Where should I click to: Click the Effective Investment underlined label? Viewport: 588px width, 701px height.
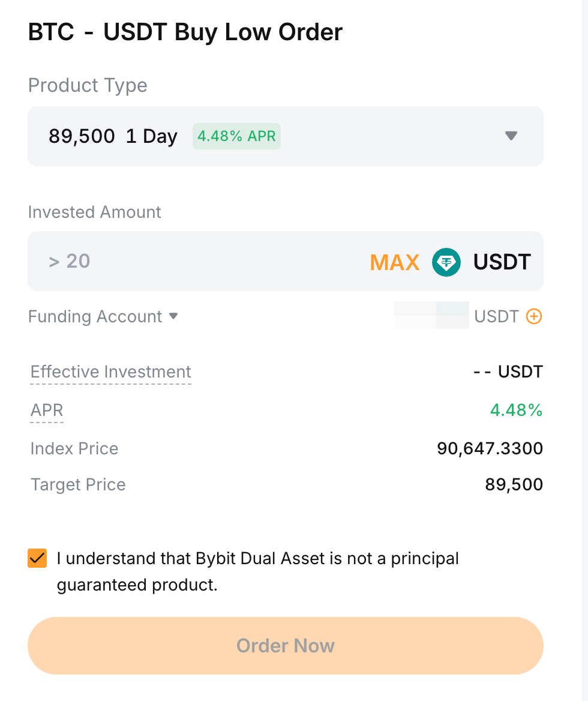(111, 372)
